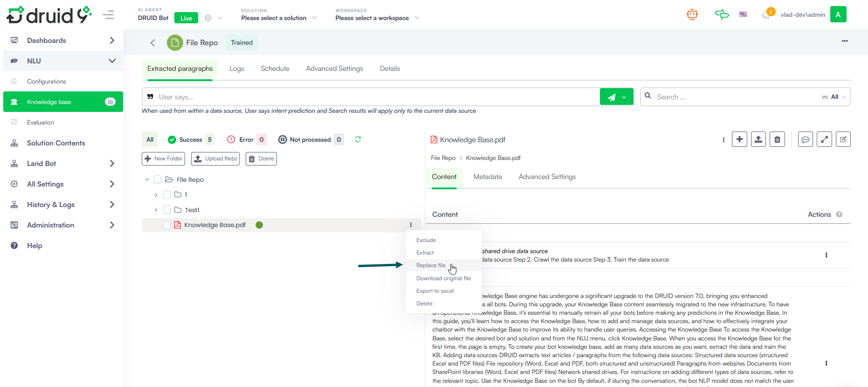Click the Upload file(s) button

click(215, 159)
